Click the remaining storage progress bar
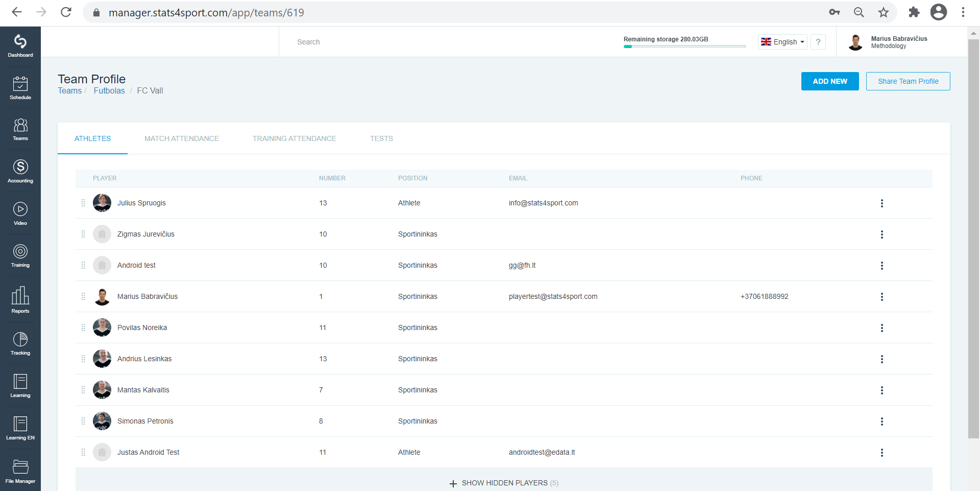 click(684, 46)
